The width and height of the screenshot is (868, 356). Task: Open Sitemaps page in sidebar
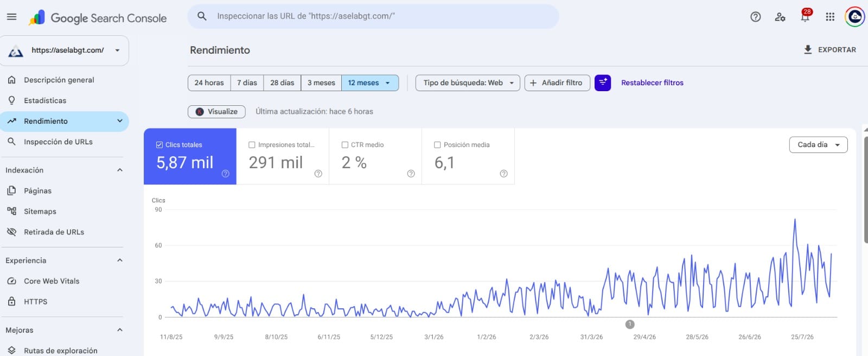[64, 211]
